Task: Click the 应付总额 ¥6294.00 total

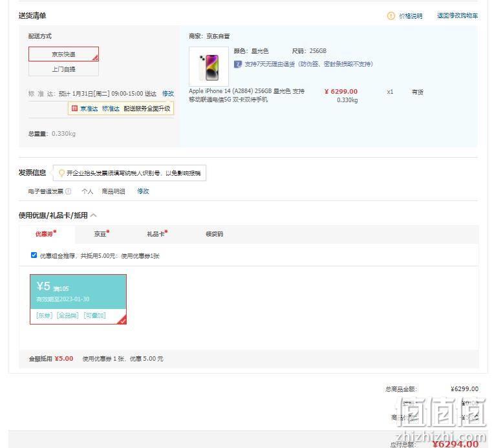Action: pos(455,443)
